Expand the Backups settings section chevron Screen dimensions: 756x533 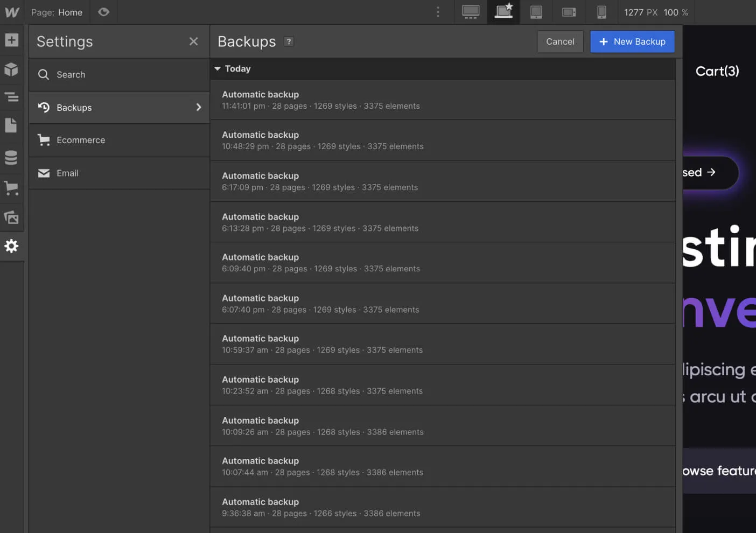(x=198, y=107)
